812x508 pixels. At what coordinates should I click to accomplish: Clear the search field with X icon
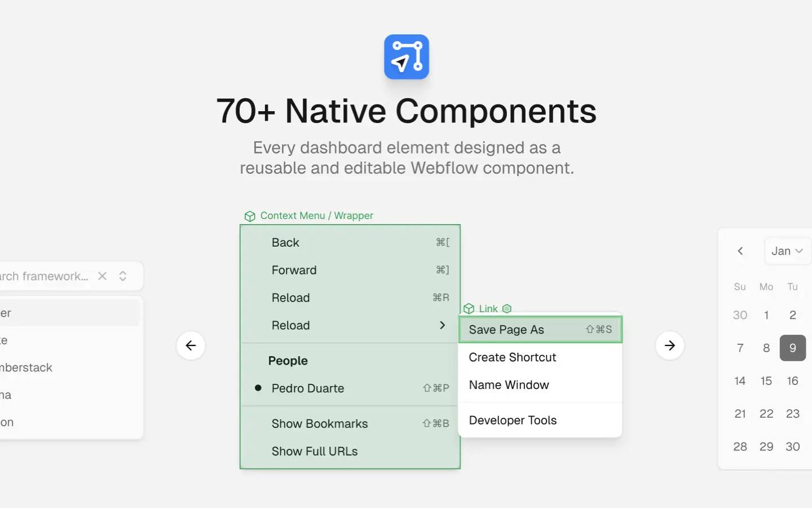[x=102, y=276]
